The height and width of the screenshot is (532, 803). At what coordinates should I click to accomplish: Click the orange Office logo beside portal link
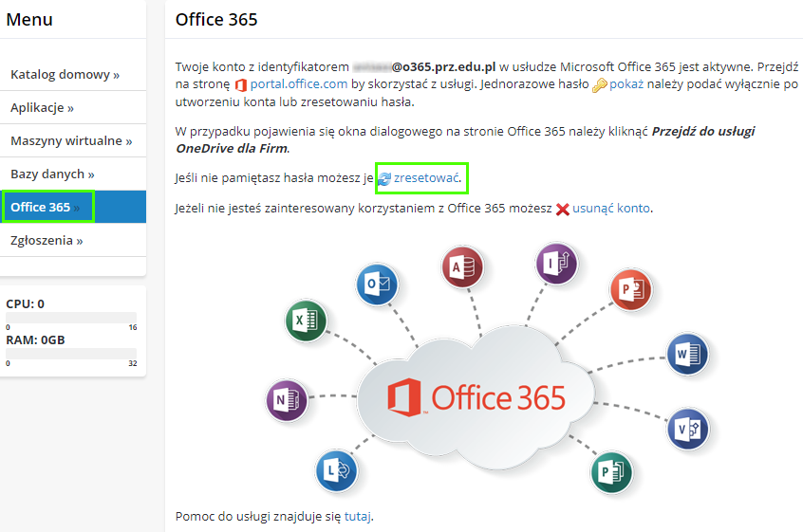click(241, 85)
